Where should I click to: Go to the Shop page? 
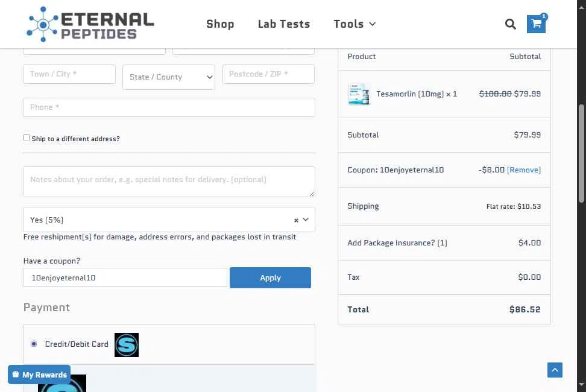pyautogui.click(x=220, y=24)
